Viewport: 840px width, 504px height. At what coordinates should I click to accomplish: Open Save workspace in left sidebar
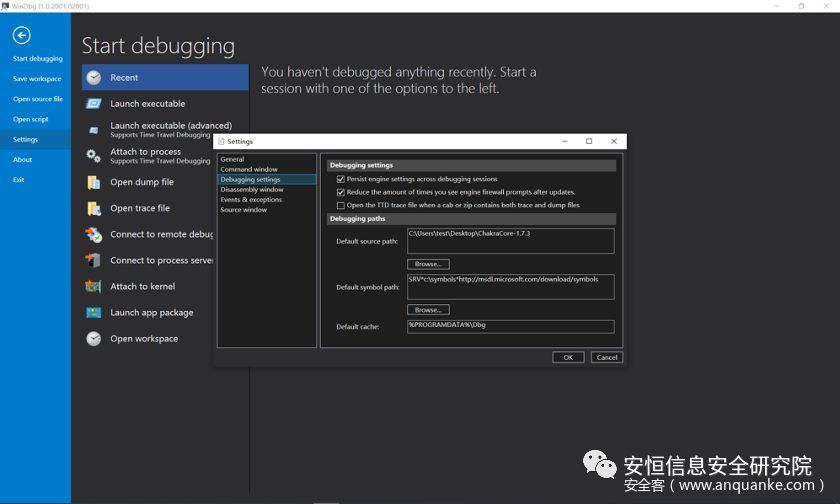(37, 79)
